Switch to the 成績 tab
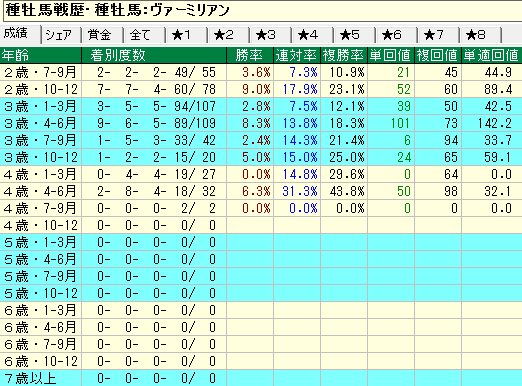The width and height of the screenshot is (522, 386). (20, 34)
